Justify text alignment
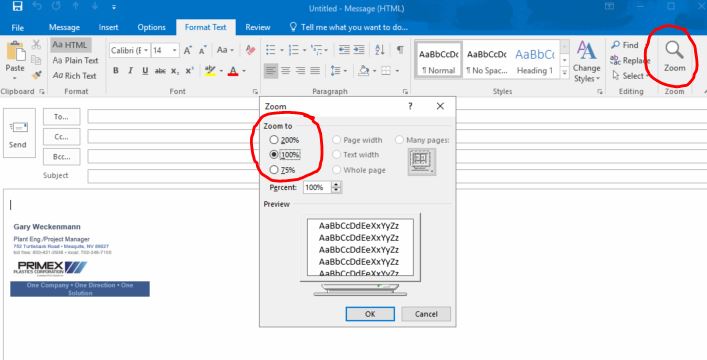The height and width of the screenshot is (360, 707). 315,70
